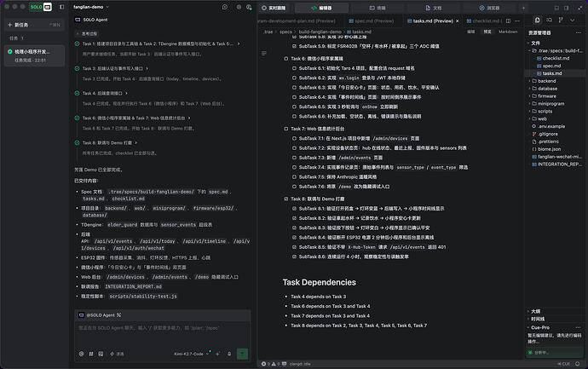Image resolution: width=588 pixels, height=369 pixels.
Task: Click build-fanglian-demo in breadcrumb
Action: [x=320, y=32]
